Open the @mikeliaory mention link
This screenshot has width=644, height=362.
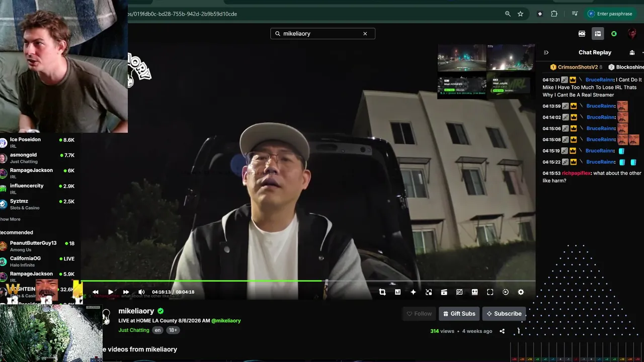pos(226,321)
